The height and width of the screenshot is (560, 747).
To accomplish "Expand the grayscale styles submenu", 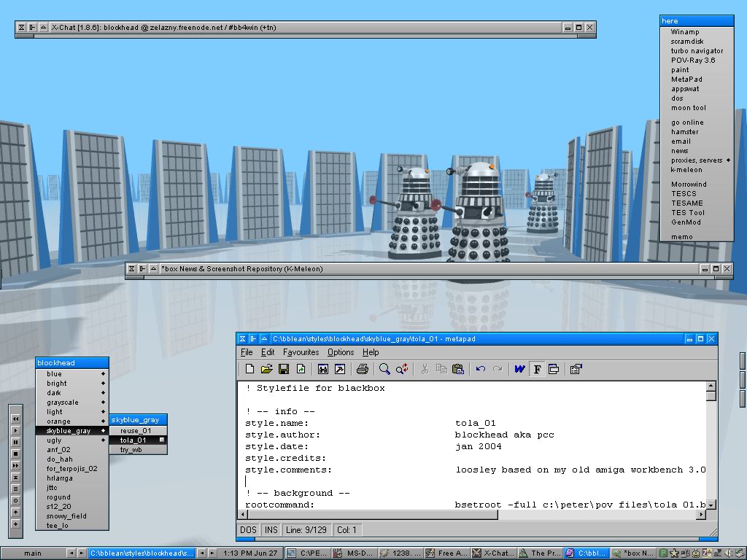I will 72,402.
